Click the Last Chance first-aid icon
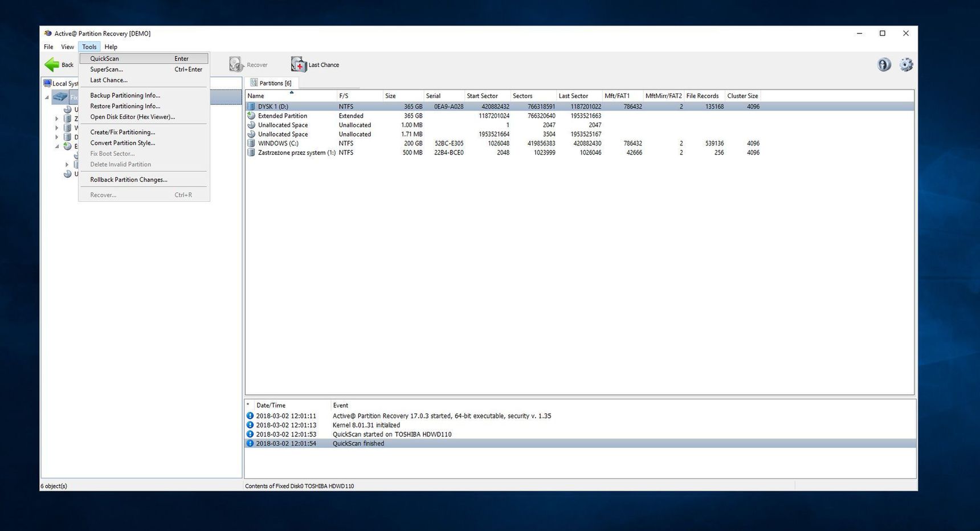980x531 pixels. (299, 64)
